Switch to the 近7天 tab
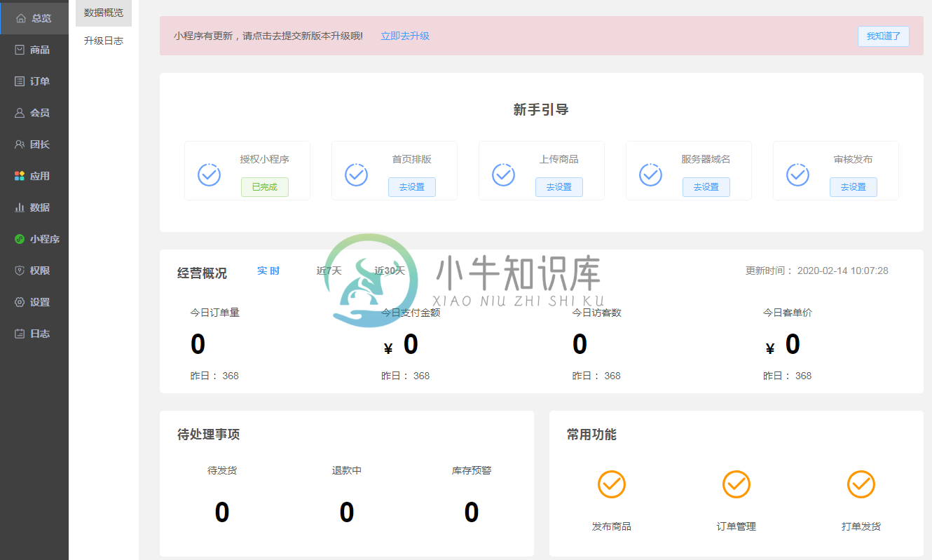 pyautogui.click(x=329, y=271)
